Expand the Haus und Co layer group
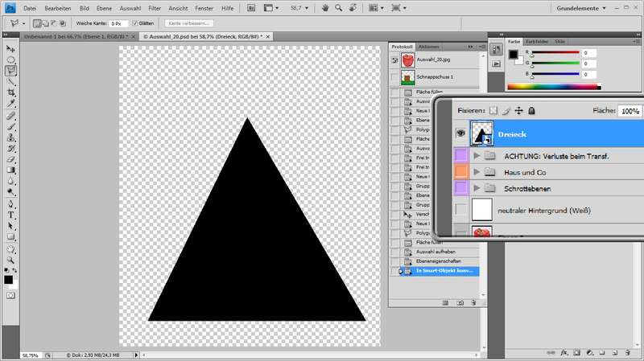644x361 pixels. coord(477,172)
